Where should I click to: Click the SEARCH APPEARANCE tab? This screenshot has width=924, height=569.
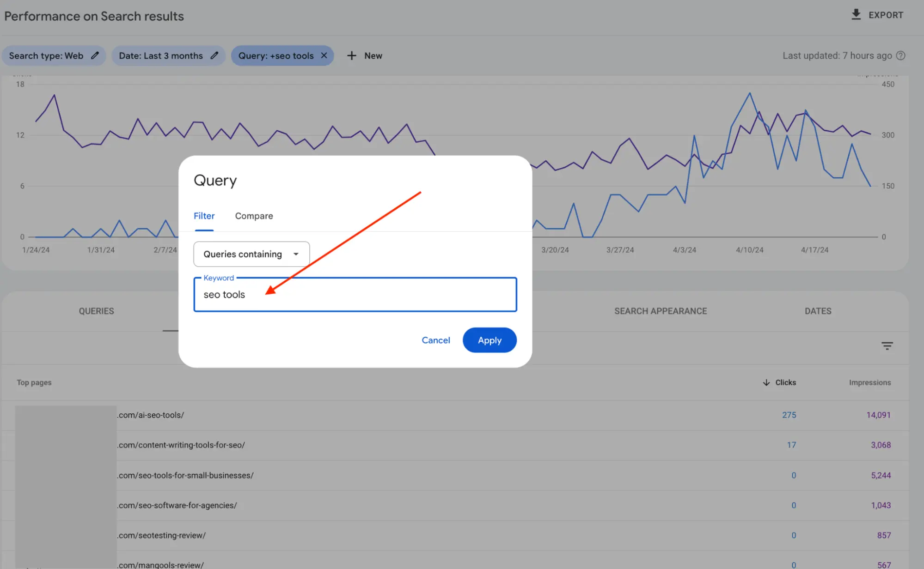pos(660,310)
